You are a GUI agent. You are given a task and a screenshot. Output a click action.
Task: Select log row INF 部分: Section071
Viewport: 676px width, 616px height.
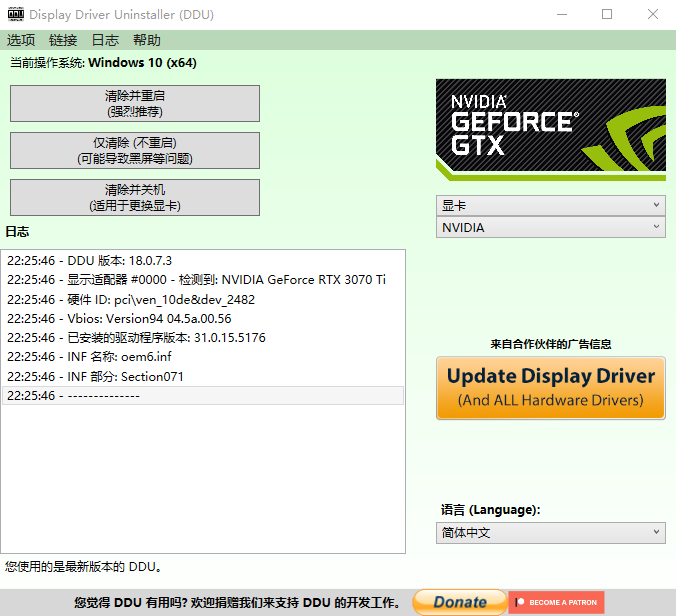click(203, 377)
